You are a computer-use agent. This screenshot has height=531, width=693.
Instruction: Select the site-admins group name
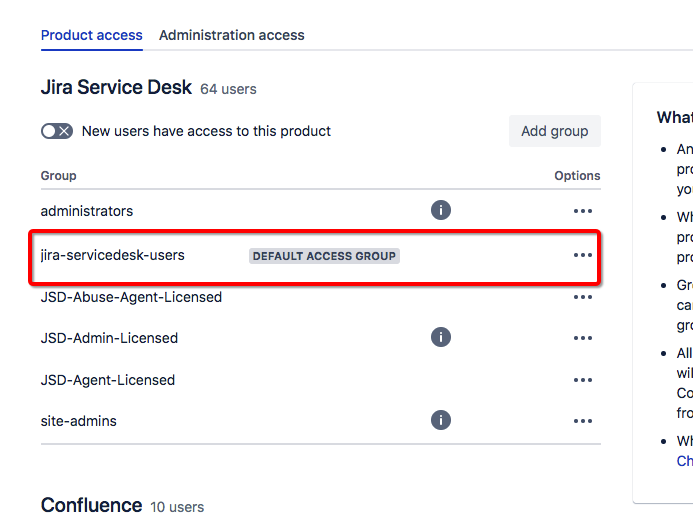(79, 421)
